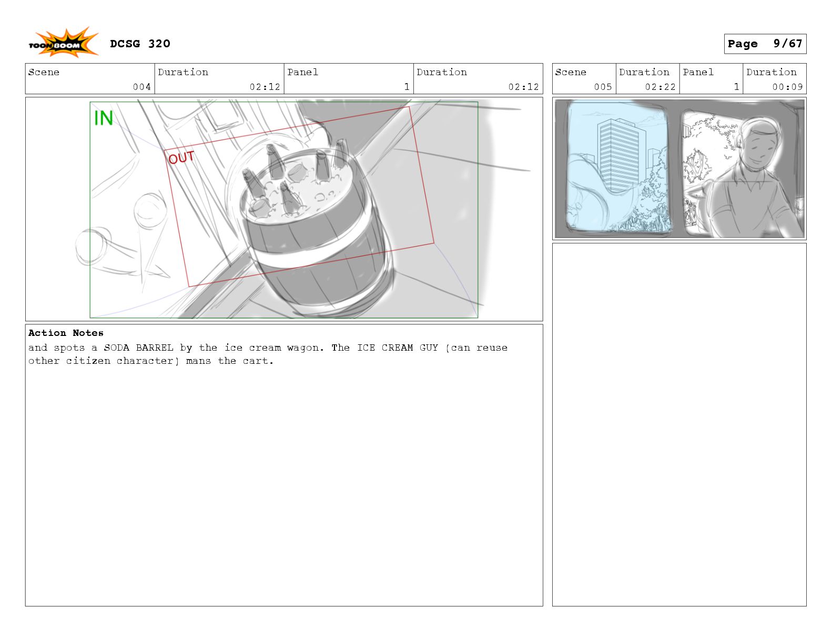Click the Panel label in Scene 004 header
This screenshot has height=644, width=832.
[302, 72]
